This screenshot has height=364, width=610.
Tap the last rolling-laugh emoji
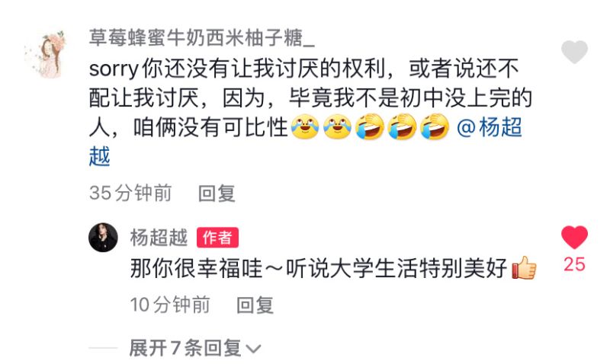pos(435,126)
